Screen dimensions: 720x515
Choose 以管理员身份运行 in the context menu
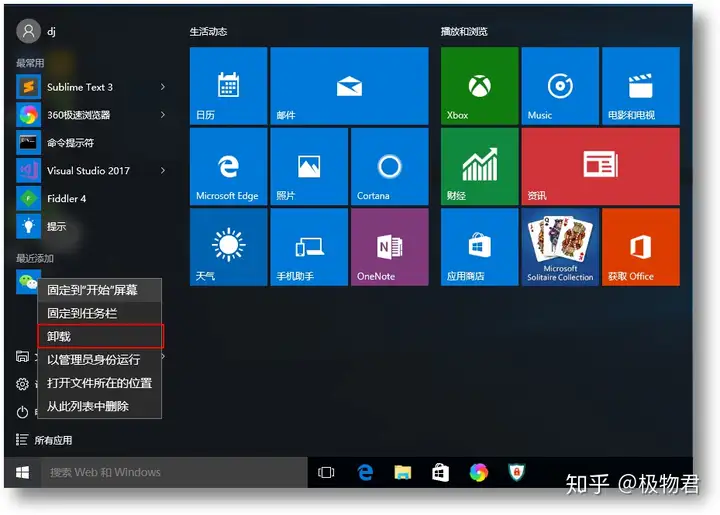(x=100, y=360)
